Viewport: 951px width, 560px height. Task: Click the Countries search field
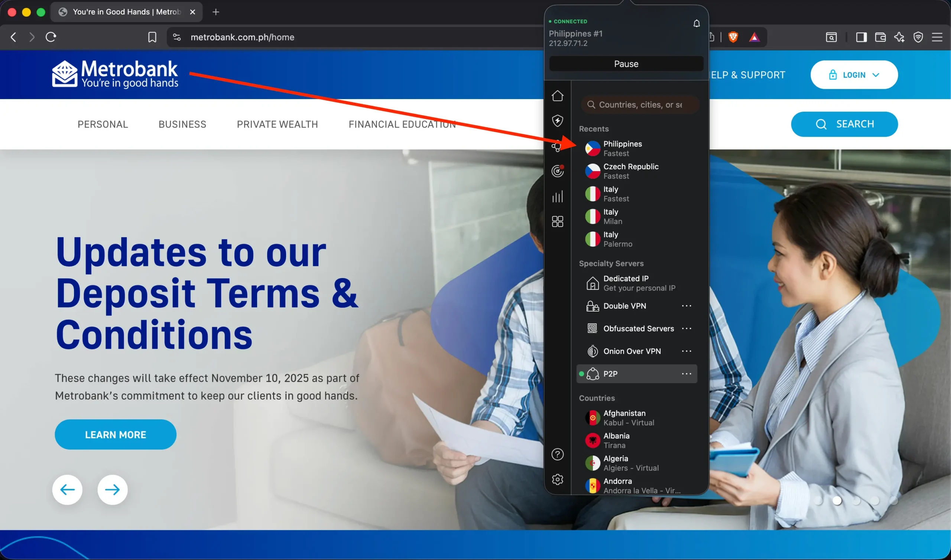click(x=640, y=104)
